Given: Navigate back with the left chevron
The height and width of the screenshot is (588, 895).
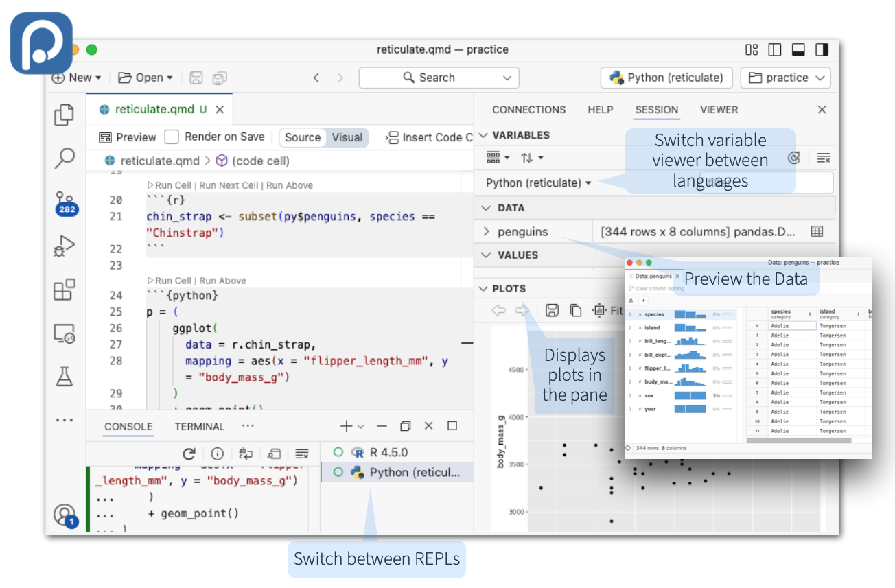Looking at the screenshot, I should point(316,78).
